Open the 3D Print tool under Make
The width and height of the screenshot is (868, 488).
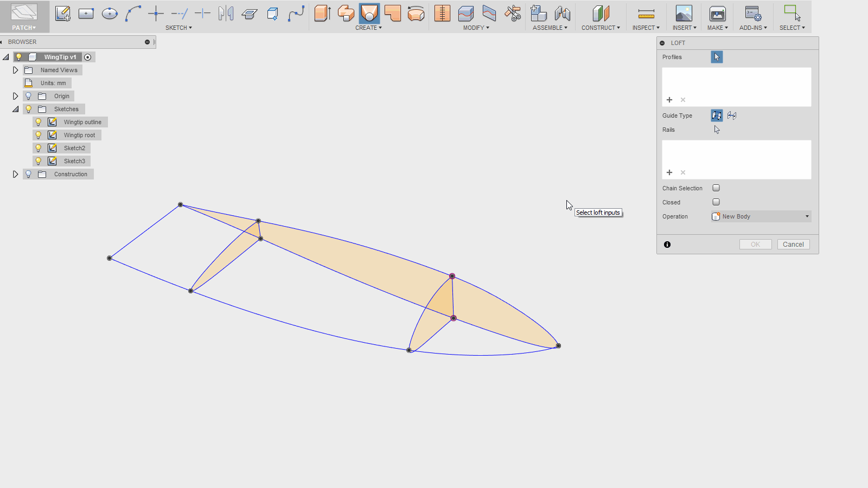(x=717, y=13)
